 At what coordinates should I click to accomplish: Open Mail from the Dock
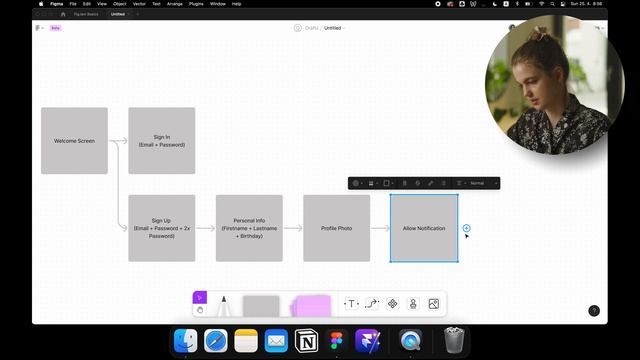[276, 340]
